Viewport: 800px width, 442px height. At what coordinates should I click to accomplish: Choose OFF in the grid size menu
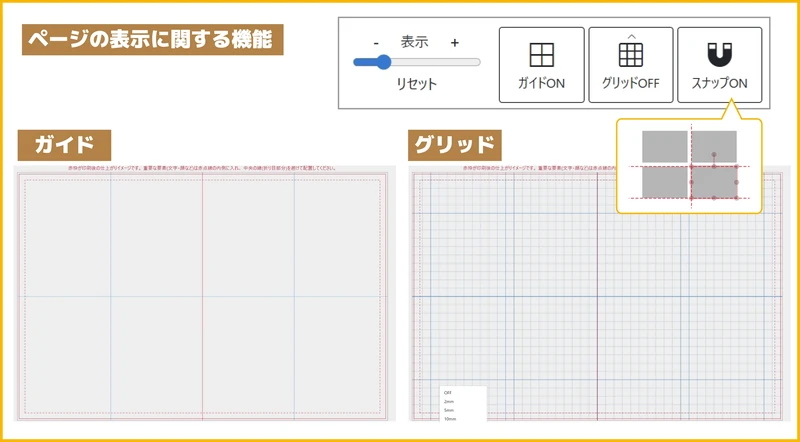[447, 393]
